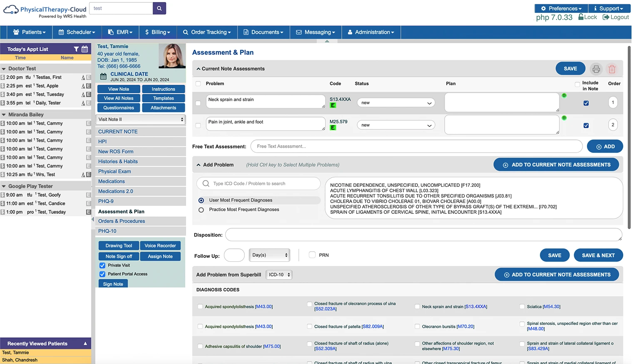Click the calendar icon on Today's Appt List
634x364 pixels.
tap(85, 49)
